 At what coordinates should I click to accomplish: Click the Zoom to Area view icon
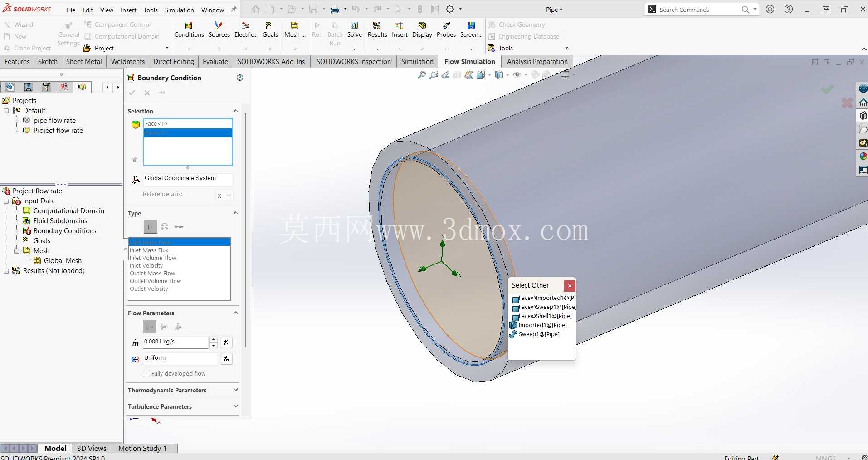(x=434, y=75)
